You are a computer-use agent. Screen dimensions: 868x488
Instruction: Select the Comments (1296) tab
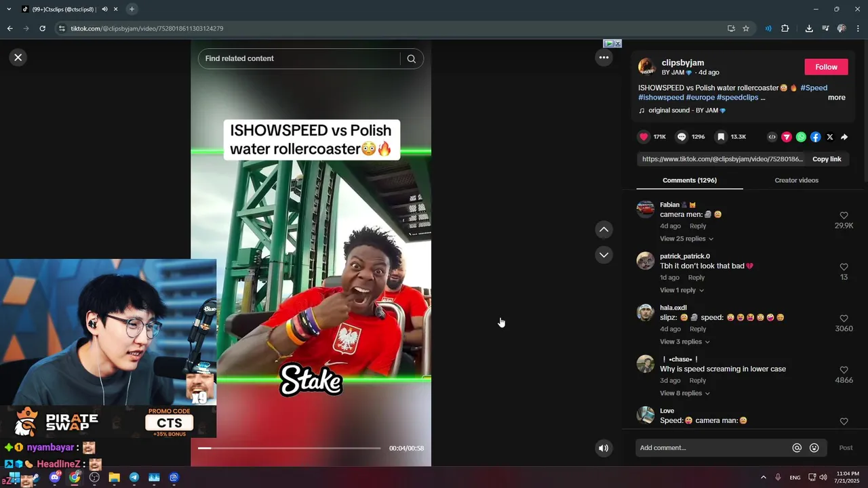(x=690, y=180)
